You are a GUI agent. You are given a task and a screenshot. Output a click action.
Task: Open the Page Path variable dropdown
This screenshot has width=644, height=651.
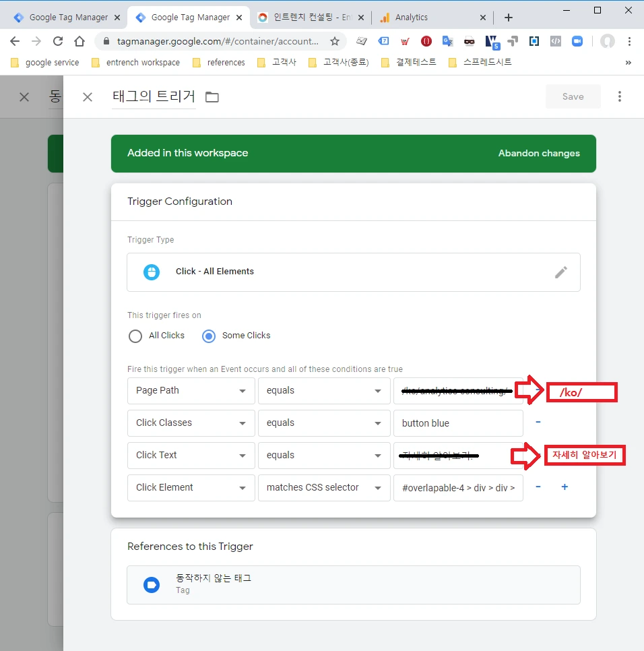(x=191, y=391)
